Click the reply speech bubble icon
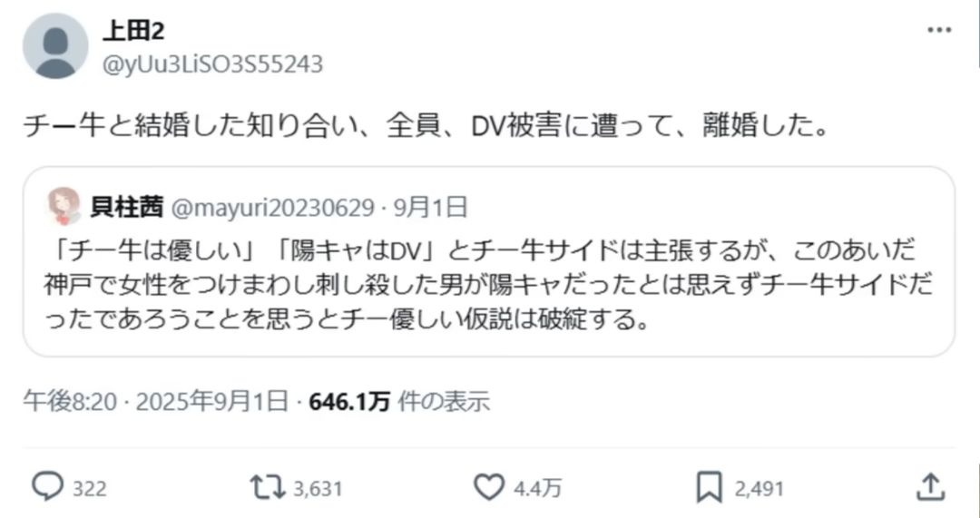980x518 pixels. [x=47, y=487]
